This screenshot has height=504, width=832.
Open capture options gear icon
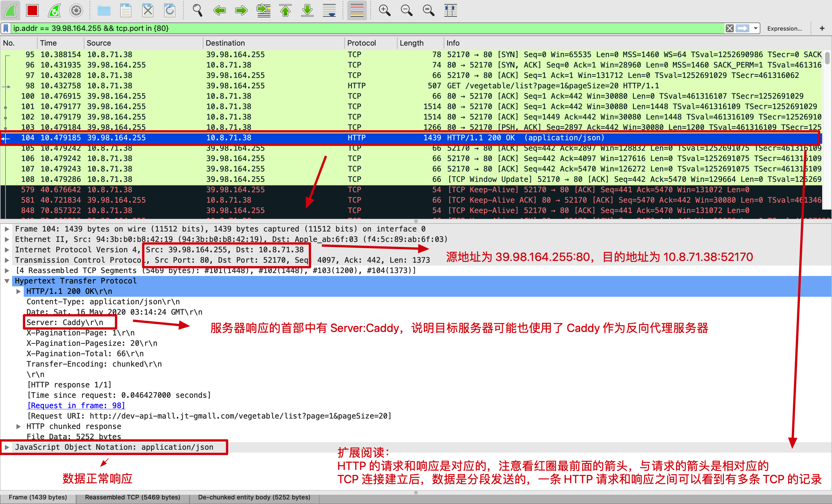76,10
